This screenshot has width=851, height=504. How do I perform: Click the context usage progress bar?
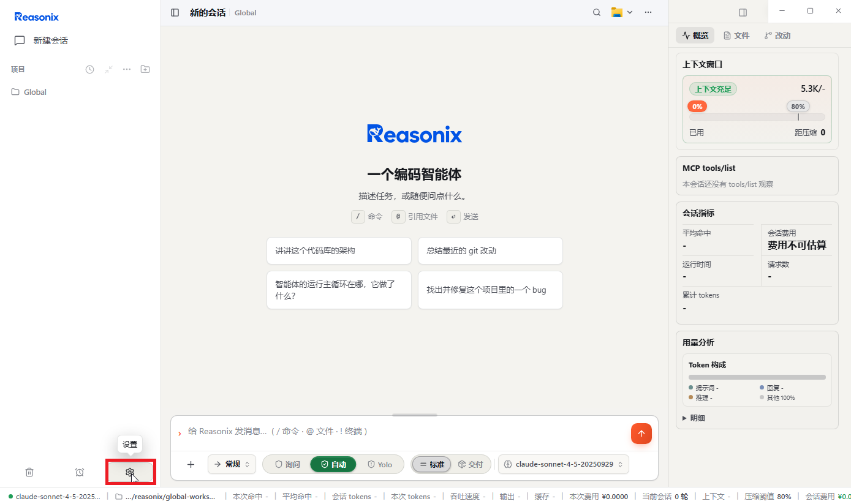click(x=757, y=117)
